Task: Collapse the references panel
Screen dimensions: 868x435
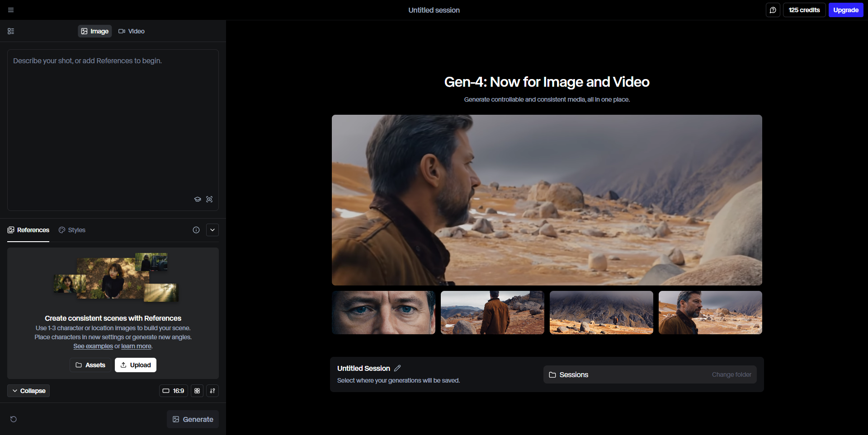Action: tap(28, 391)
